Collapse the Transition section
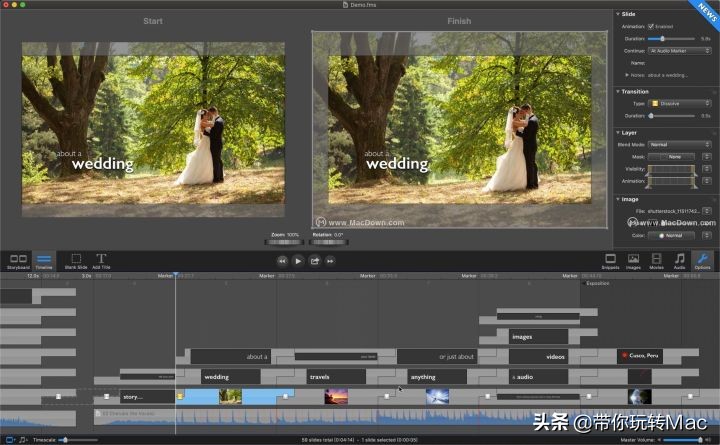The height and width of the screenshot is (445, 720). [618, 91]
